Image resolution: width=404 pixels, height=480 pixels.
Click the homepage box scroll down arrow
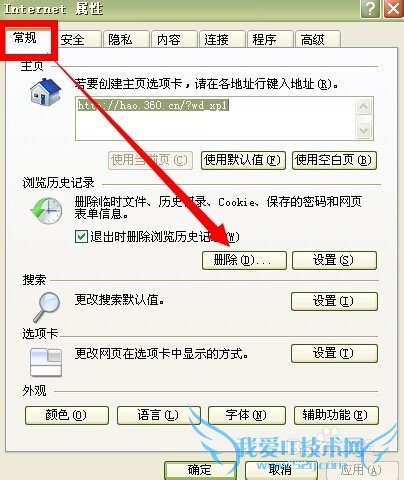tap(363, 130)
